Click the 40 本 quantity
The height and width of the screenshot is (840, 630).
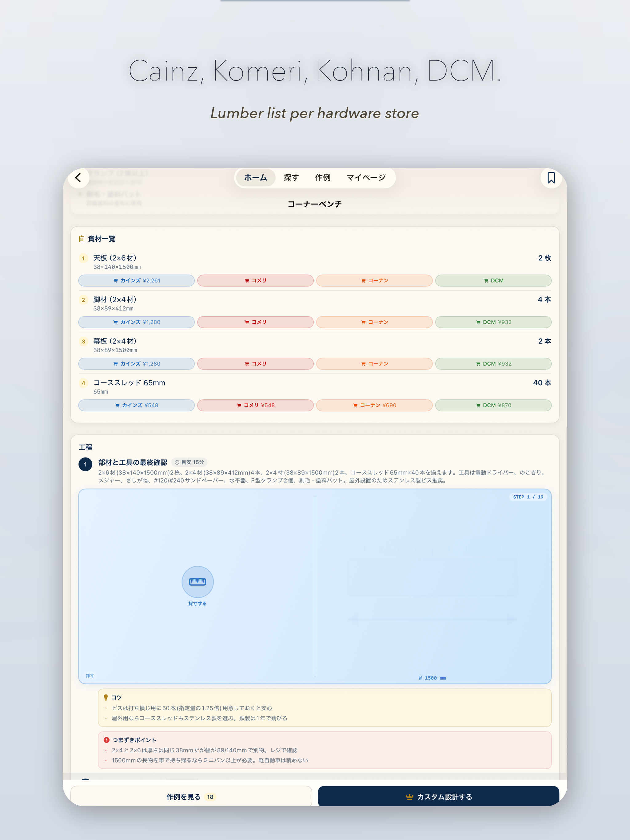click(542, 383)
